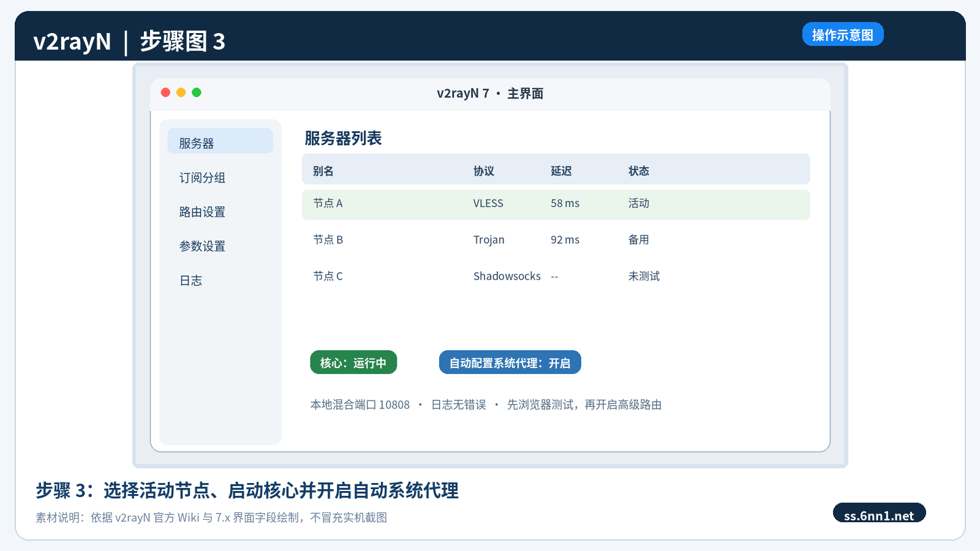The height and width of the screenshot is (551, 980).
Task: Click the 先浏览器测试，再开启高级路由 hint text
Action: [x=584, y=405]
